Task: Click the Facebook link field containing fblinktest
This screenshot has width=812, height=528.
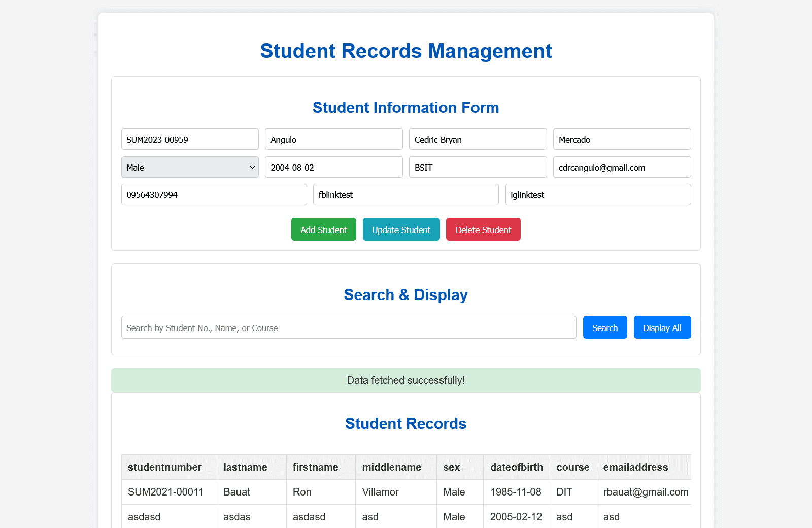Action: click(x=405, y=194)
